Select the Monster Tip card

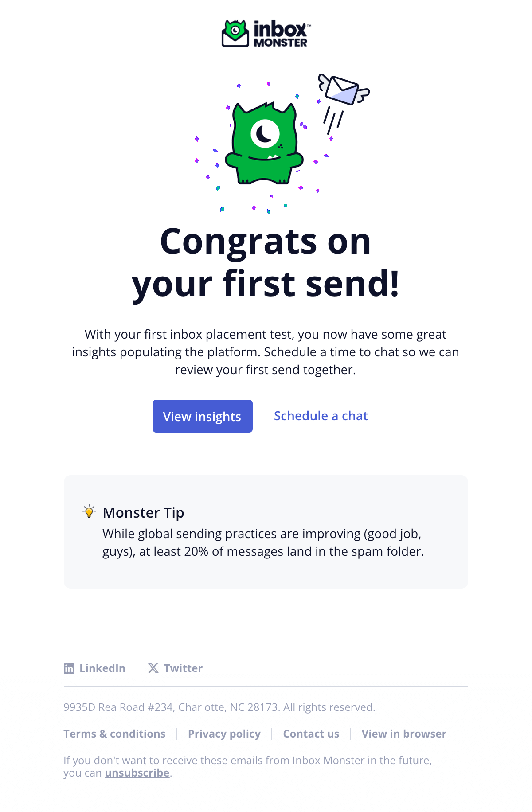click(266, 532)
